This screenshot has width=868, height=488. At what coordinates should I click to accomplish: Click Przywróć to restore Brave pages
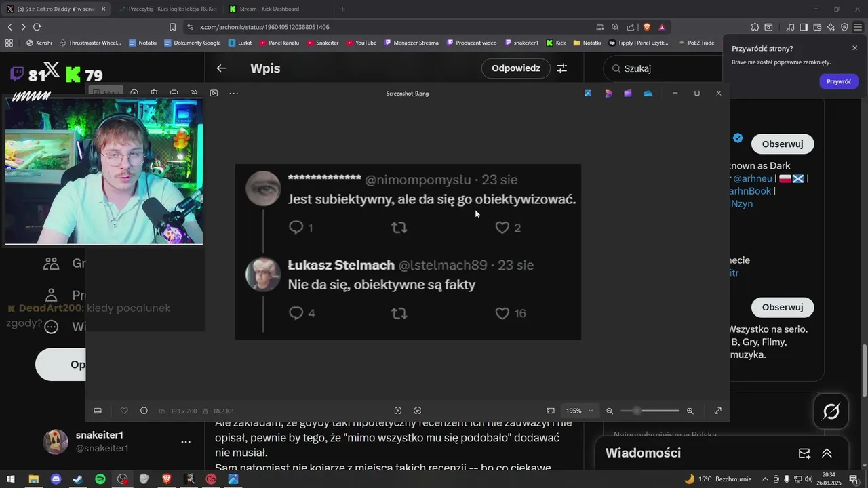[x=839, y=81]
